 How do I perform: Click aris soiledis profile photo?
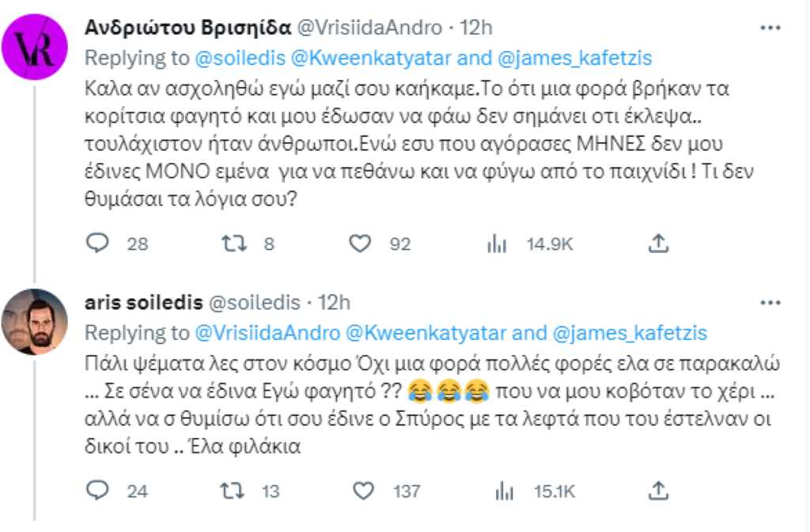point(36,322)
